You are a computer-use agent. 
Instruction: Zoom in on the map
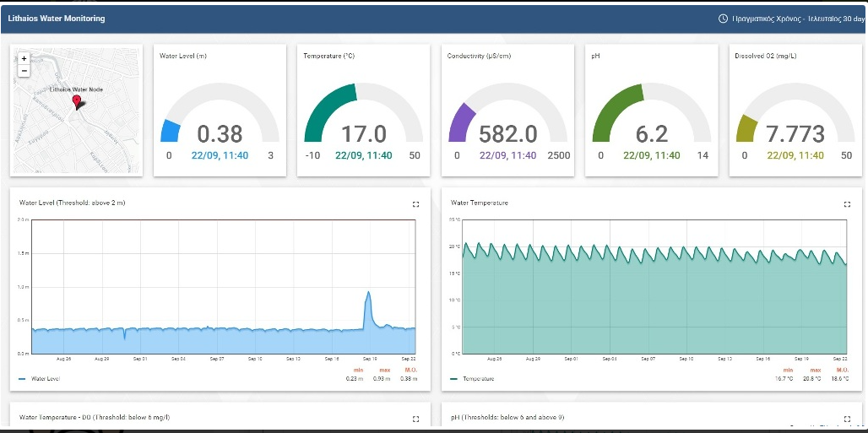pyautogui.click(x=24, y=59)
